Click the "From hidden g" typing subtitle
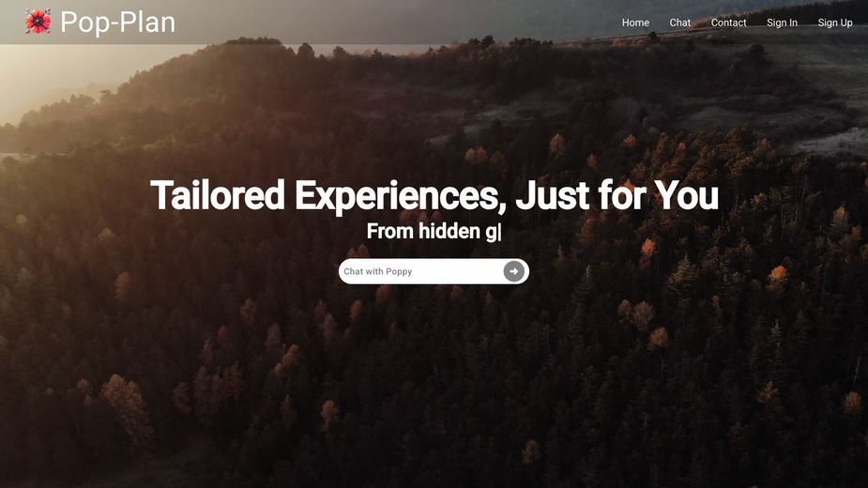Image resolution: width=868 pixels, height=488 pixels. point(434,232)
